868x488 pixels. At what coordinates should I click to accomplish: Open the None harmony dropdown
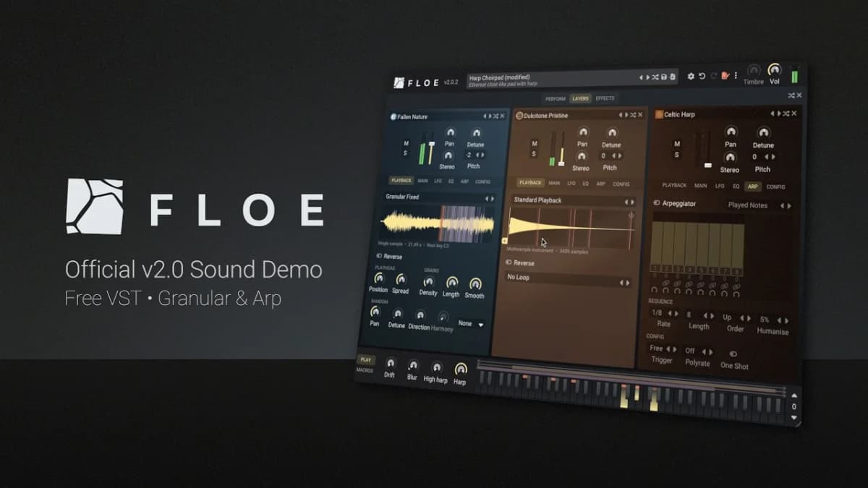click(471, 324)
